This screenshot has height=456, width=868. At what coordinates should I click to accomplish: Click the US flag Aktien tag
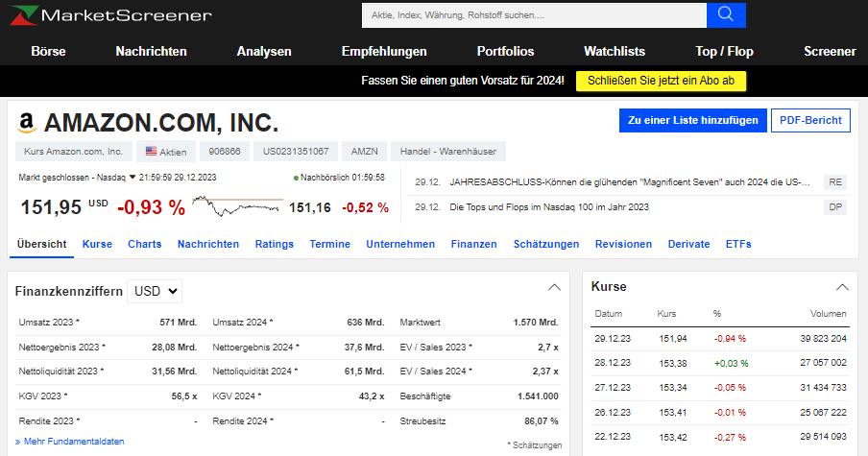165,152
